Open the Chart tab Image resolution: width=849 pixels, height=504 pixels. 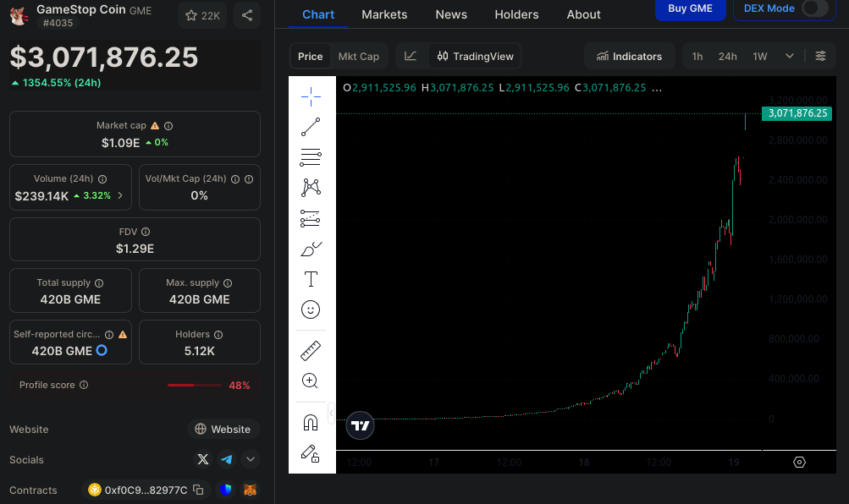[x=317, y=14]
